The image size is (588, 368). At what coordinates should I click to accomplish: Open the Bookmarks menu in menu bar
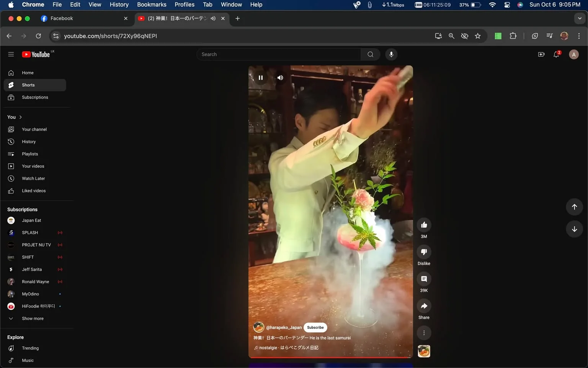[152, 5]
